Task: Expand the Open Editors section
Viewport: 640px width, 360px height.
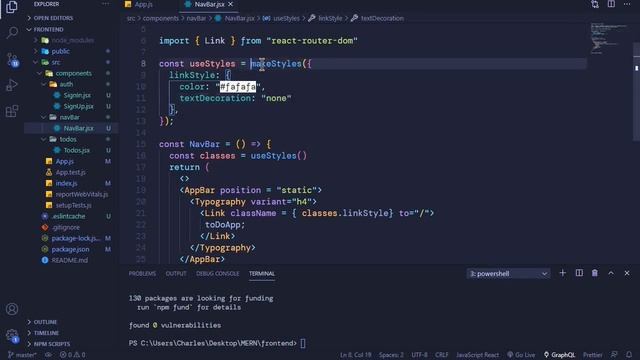Action: (x=53, y=18)
